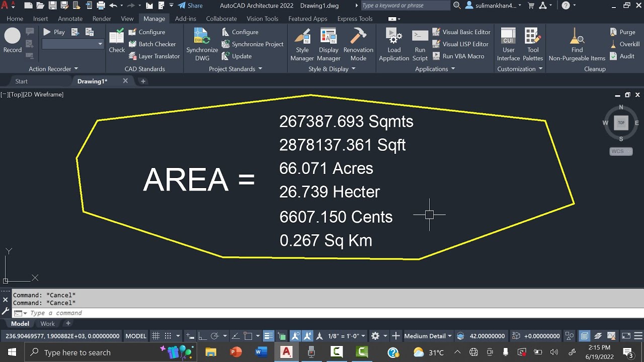Switch to the Home ribbon tab

click(x=15, y=19)
